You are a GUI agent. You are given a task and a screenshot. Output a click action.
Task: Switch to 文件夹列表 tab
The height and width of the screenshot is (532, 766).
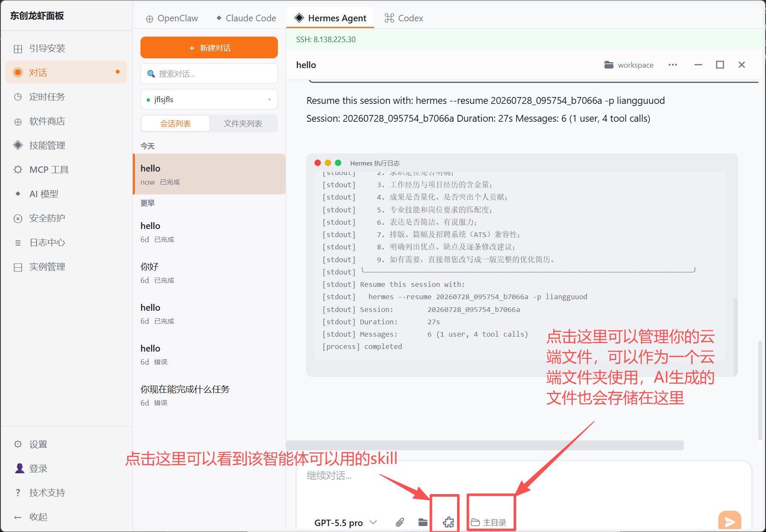tap(243, 123)
